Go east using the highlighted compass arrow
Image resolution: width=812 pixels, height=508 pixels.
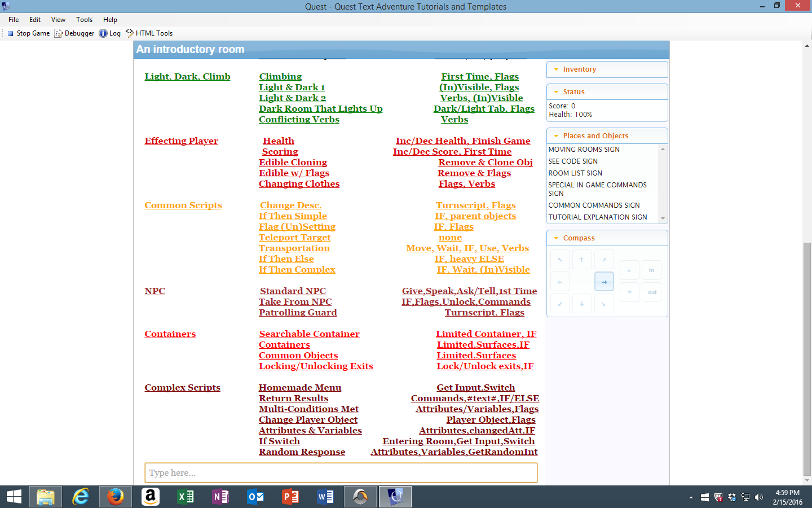(604, 282)
